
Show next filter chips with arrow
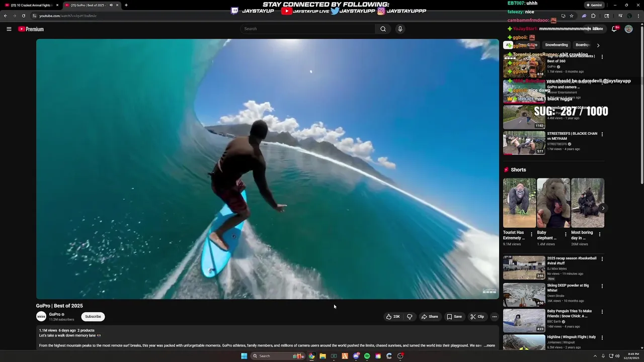tap(598, 45)
